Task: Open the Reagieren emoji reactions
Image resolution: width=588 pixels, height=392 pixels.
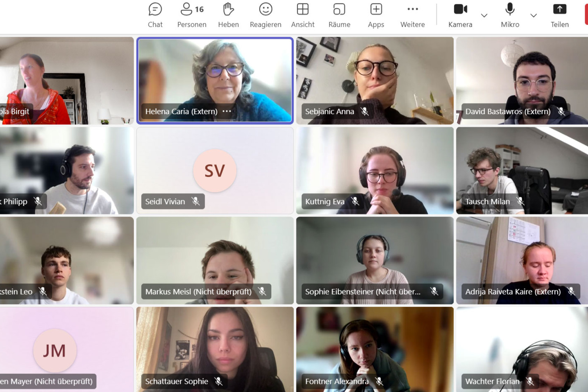Action: click(265, 15)
